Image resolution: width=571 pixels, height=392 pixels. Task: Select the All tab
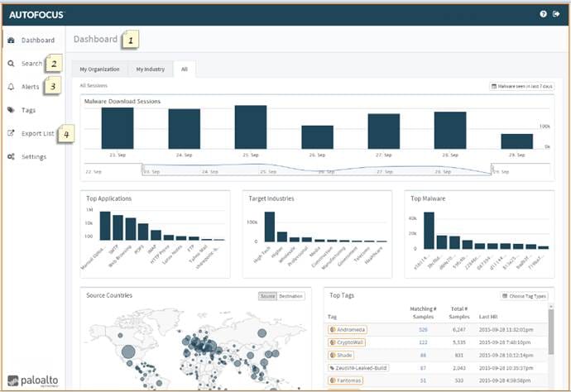pos(185,69)
